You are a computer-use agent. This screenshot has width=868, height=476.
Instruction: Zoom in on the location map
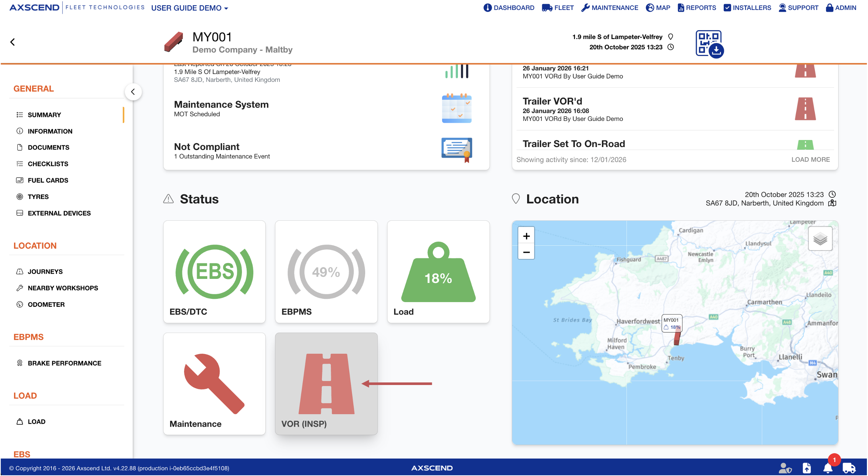point(526,236)
